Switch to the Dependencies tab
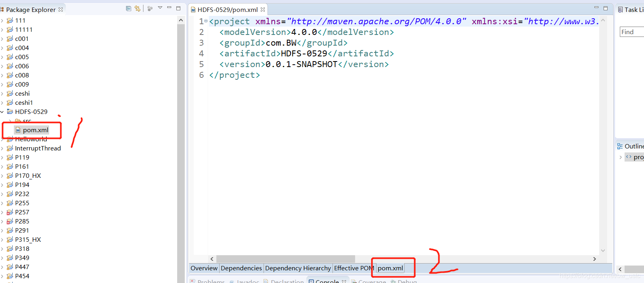The width and height of the screenshot is (644, 283). [x=241, y=268]
